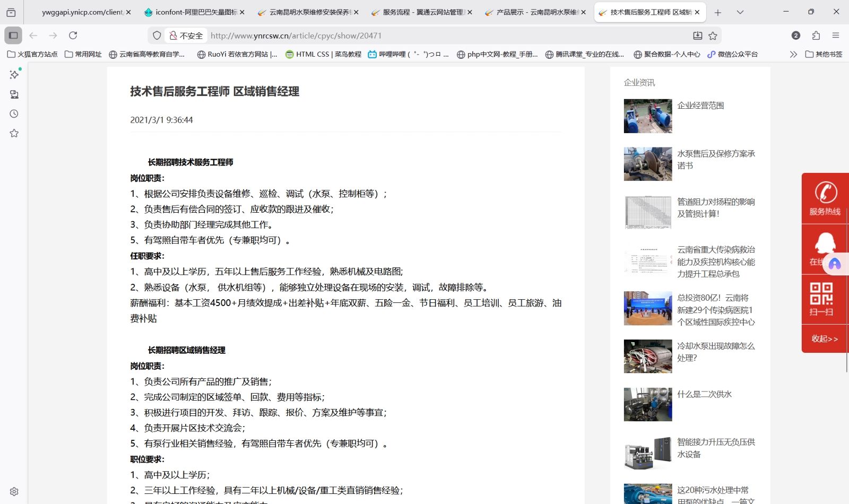Reload the current page
Viewport: 849px width, 504px height.
click(73, 36)
